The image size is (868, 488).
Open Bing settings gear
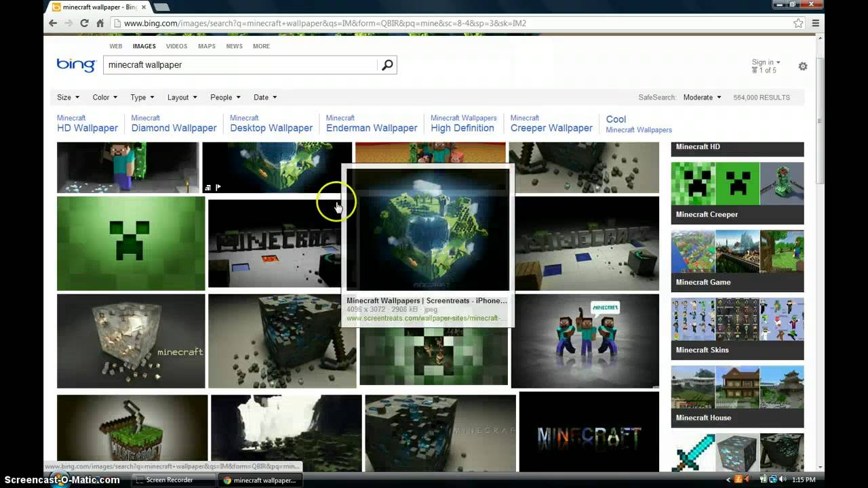(x=803, y=66)
